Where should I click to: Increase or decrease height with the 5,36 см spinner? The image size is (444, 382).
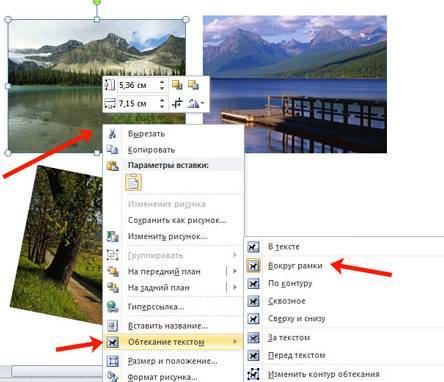click(x=162, y=85)
